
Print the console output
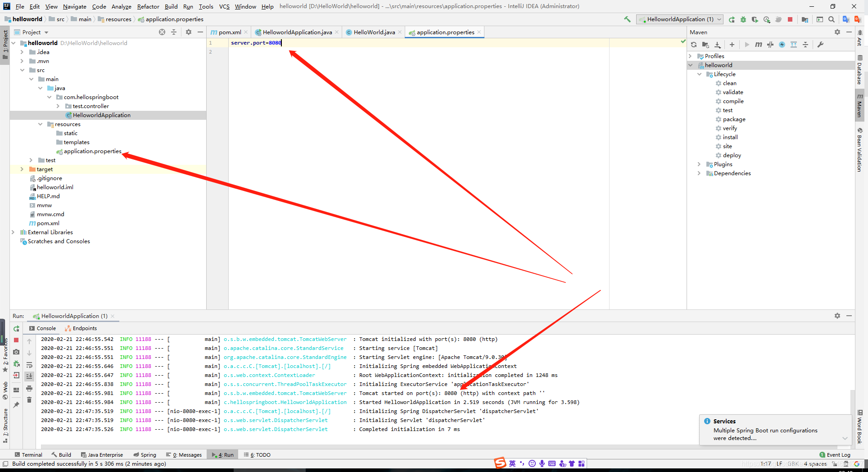point(29,388)
